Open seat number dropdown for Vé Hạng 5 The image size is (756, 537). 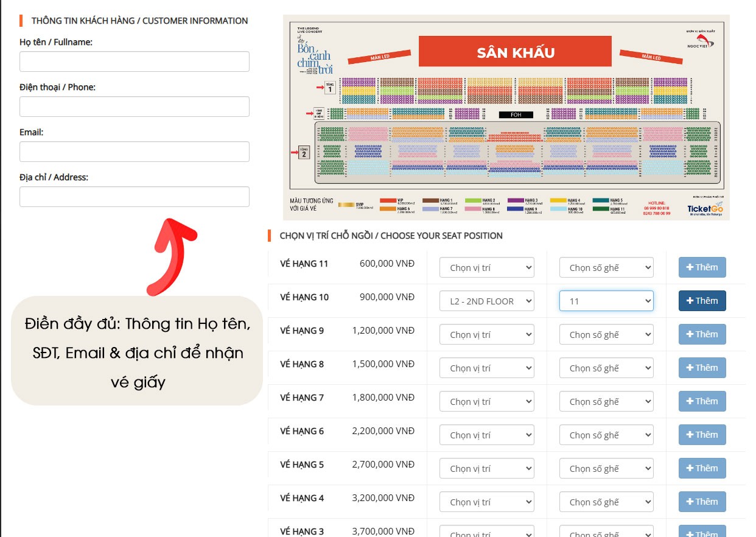[606, 468]
